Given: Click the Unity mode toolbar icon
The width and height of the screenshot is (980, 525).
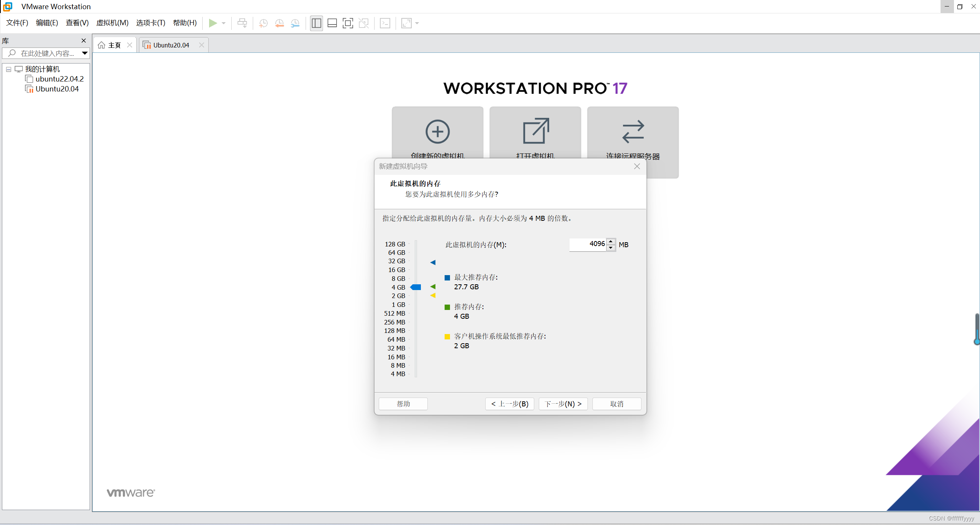Looking at the screenshot, I should pyautogui.click(x=363, y=23).
